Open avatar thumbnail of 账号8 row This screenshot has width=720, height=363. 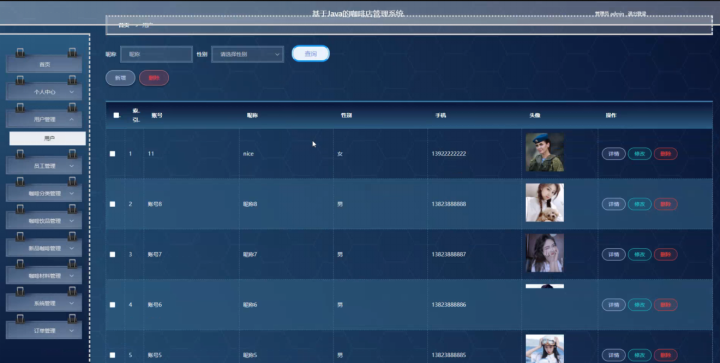click(545, 203)
